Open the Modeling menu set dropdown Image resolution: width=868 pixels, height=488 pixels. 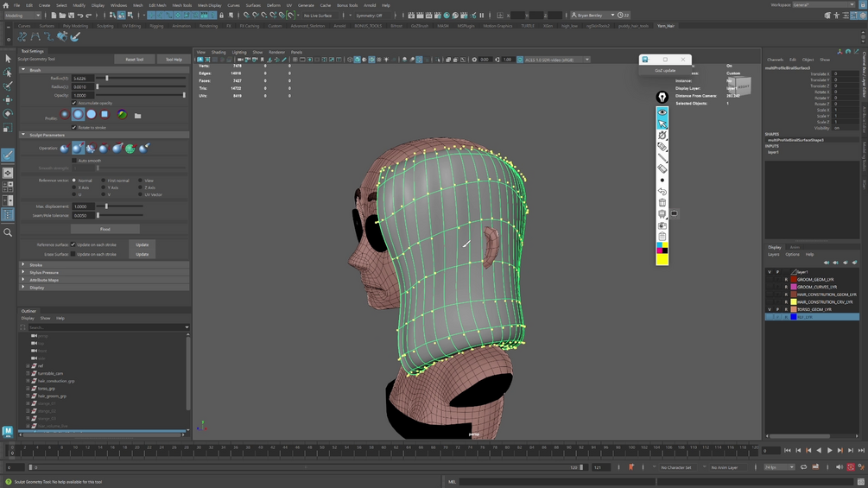22,16
